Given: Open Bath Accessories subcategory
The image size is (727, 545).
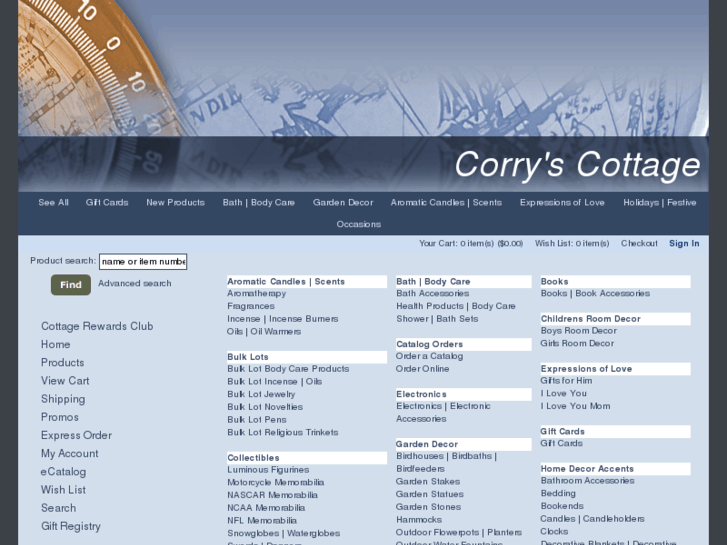Looking at the screenshot, I should 433,294.
